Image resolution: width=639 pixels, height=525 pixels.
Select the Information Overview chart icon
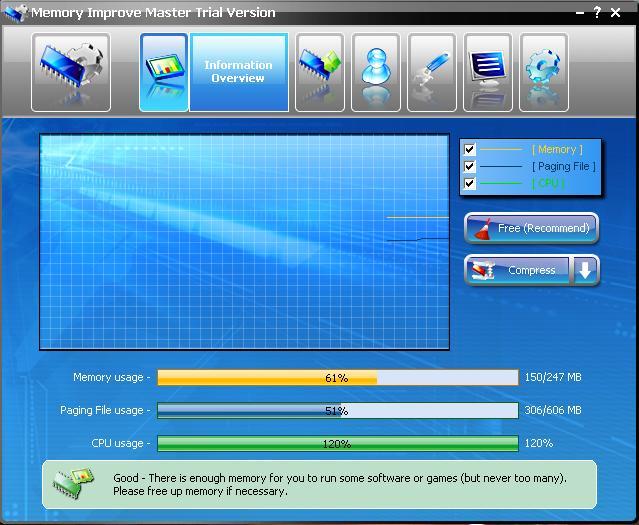tap(164, 73)
